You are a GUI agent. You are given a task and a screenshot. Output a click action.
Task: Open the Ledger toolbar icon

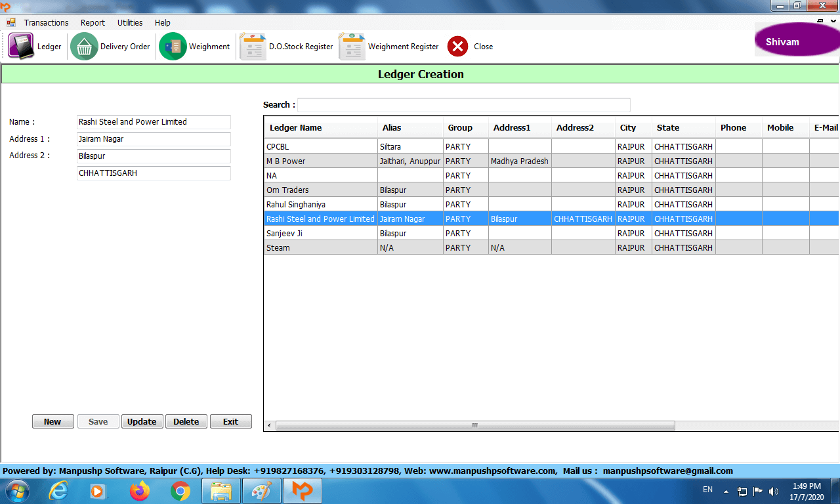pyautogui.click(x=21, y=47)
